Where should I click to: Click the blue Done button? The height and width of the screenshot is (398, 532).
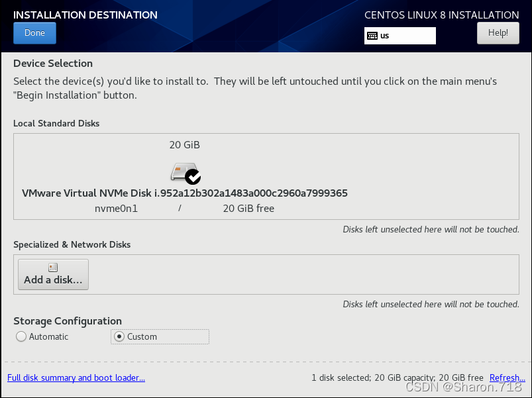tap(34, 33)
